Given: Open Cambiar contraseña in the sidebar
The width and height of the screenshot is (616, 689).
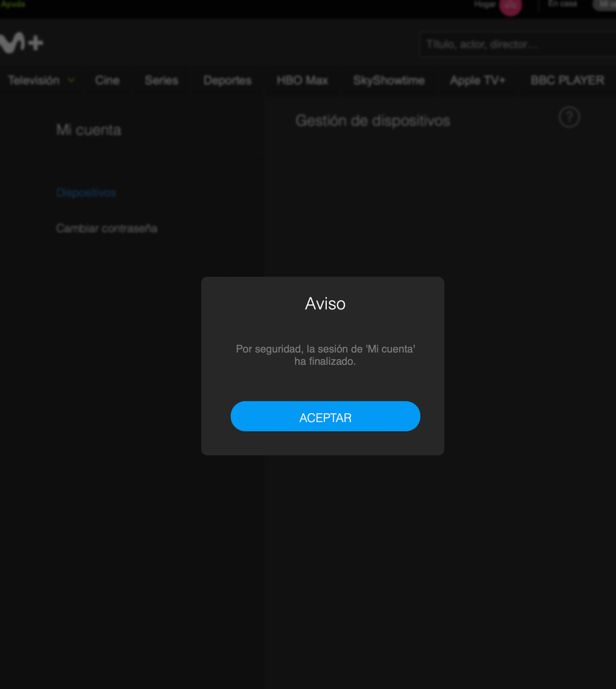Looking at the screenshot, I should coord(107,228).
